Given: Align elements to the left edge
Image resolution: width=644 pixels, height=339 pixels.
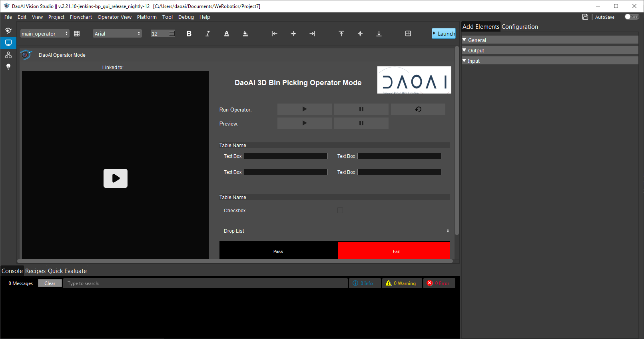Looking at the screenshot, I should [x=274, y=34].
